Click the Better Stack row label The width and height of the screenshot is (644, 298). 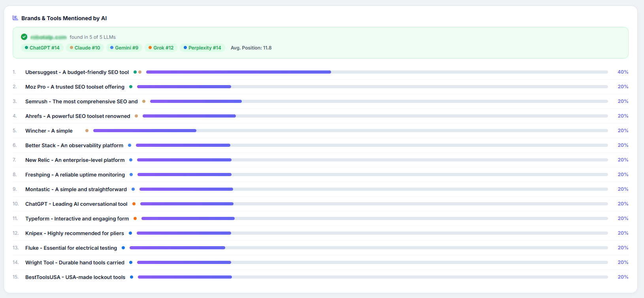click(x=74, y=145)
